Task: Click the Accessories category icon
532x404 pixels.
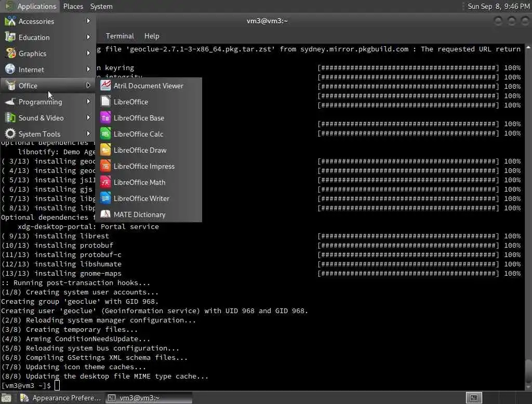Action: click(10, 21)
